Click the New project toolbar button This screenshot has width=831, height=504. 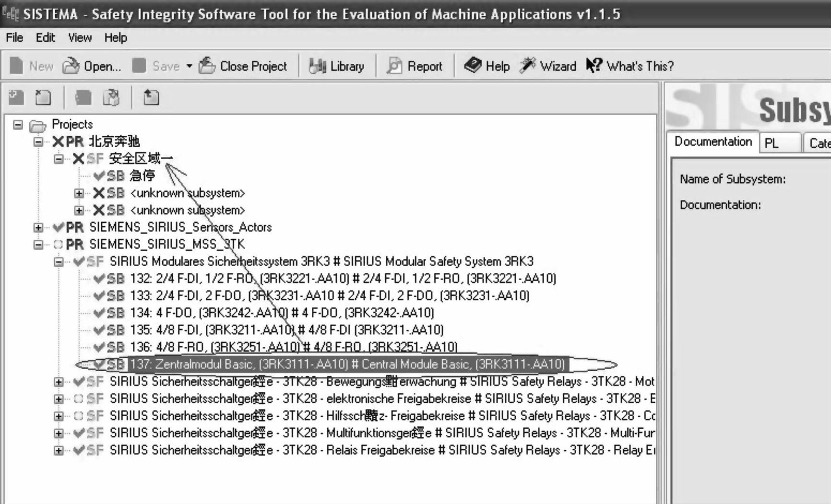pyautogui.click(x=31, y=66)
